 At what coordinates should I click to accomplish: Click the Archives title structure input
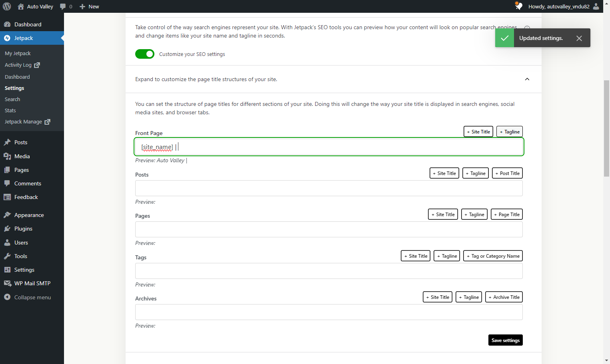coord(329,312)
